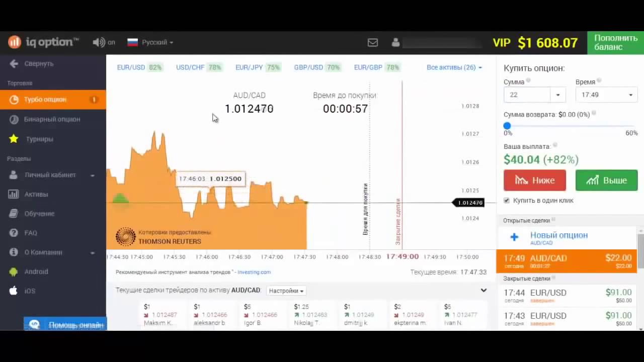Click ekpterina m. trader deal

point(413,315)
